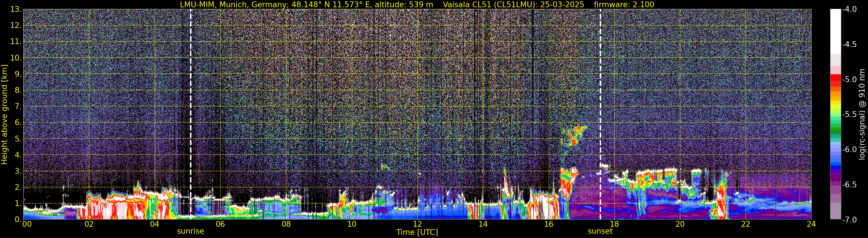
Task: Click the dashed white sunset marker line
Action: coord(600,114)
